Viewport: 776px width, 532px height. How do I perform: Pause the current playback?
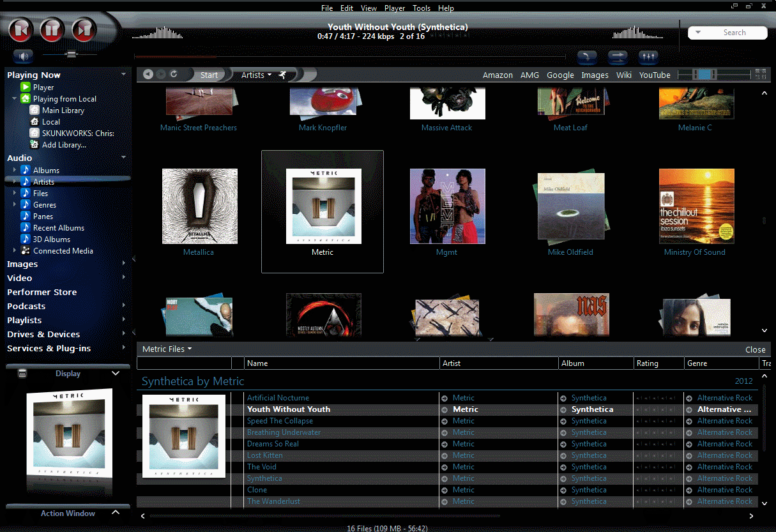pos(52,29)
